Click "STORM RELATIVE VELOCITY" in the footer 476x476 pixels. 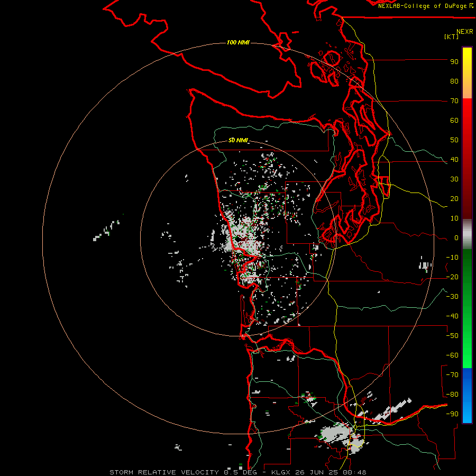[x=164, y=472]
